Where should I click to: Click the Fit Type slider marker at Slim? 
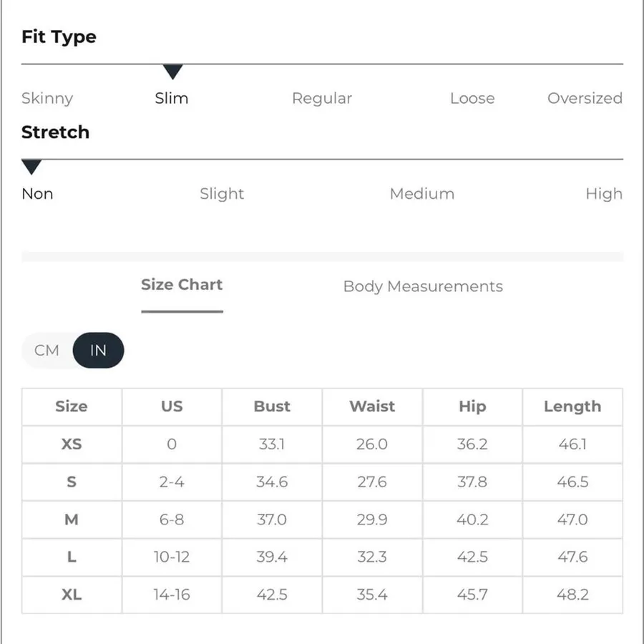(x=172, y=72)
